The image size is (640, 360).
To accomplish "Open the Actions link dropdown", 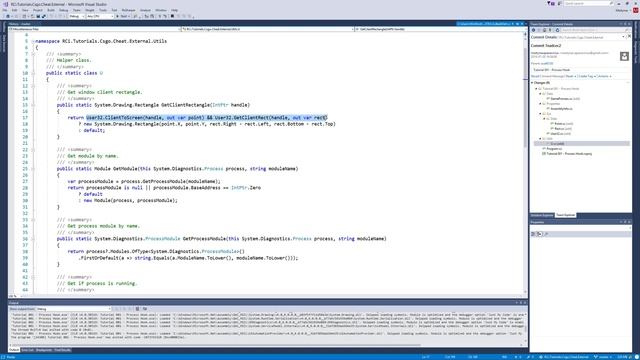I will coord(604,76).
